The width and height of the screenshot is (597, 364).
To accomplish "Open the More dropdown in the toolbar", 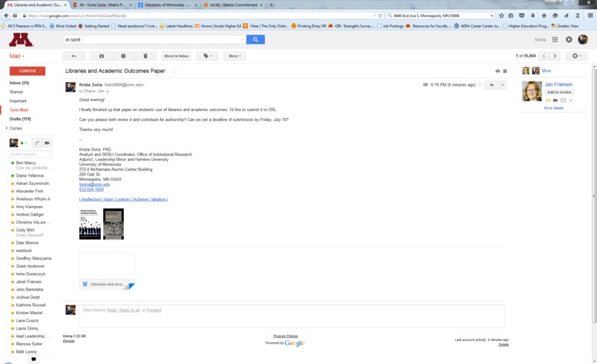I will [x=234, y=56].
